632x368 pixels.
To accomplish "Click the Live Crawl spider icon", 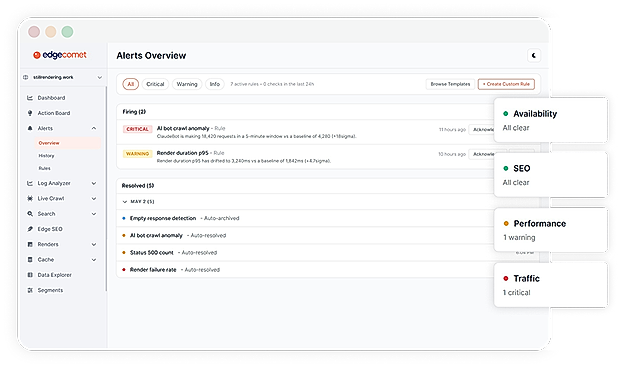I will [x=30, y=198].
